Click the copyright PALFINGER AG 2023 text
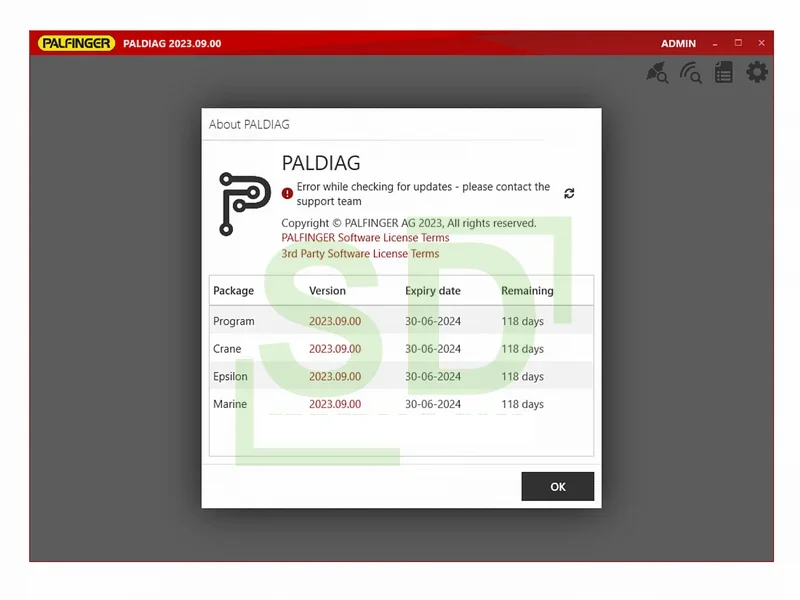Screen dimensions: 800x600 tap(409, 223)
